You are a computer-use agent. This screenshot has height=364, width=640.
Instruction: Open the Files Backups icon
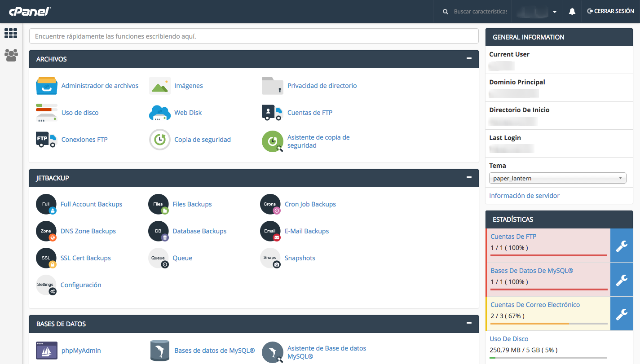pos(159,204)
